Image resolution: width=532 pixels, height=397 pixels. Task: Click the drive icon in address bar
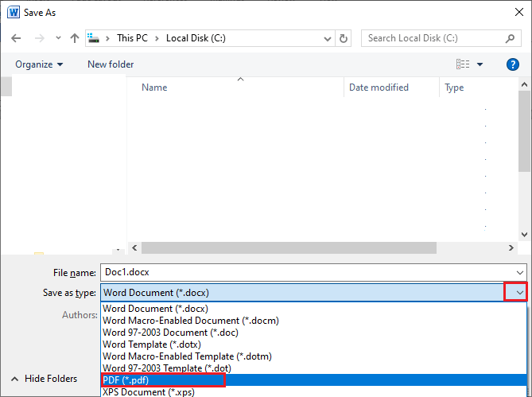pyautogui.click(x=93, y=38)
